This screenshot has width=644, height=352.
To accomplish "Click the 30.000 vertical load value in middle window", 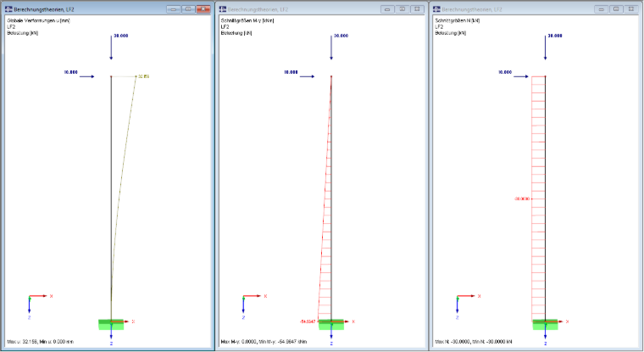I will coord(341,36).
